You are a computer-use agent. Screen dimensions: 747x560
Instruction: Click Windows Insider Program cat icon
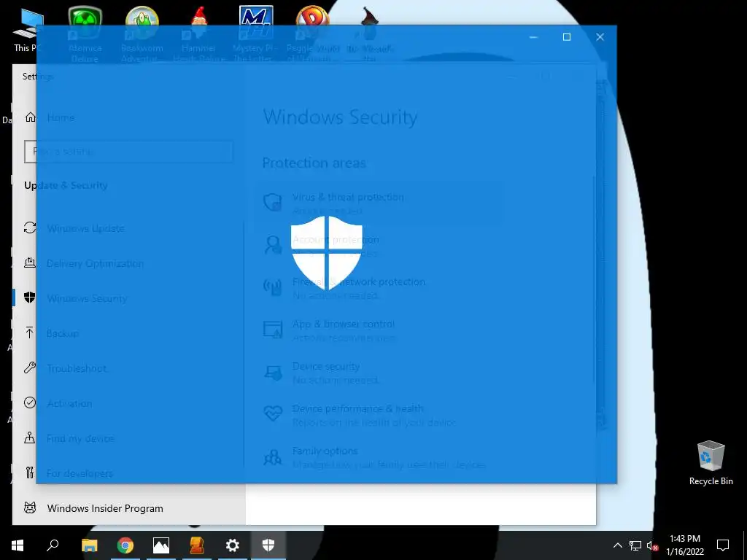pos(30,508)
